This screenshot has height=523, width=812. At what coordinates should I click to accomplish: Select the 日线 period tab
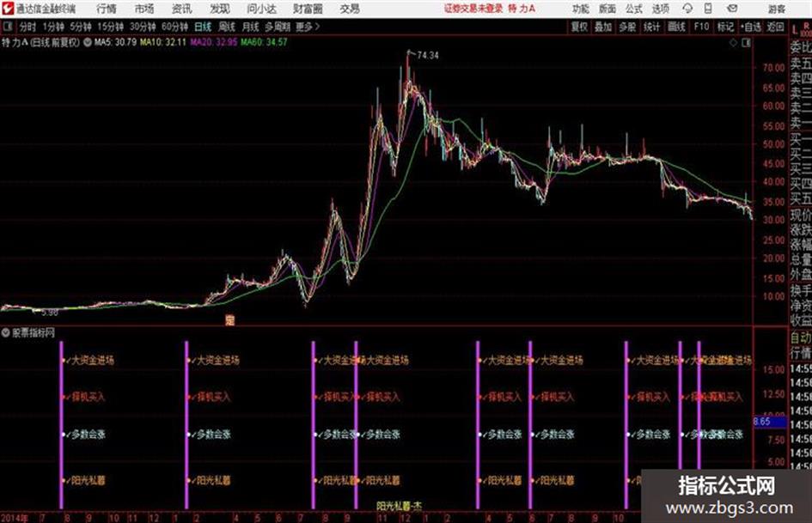coord(203,27)
